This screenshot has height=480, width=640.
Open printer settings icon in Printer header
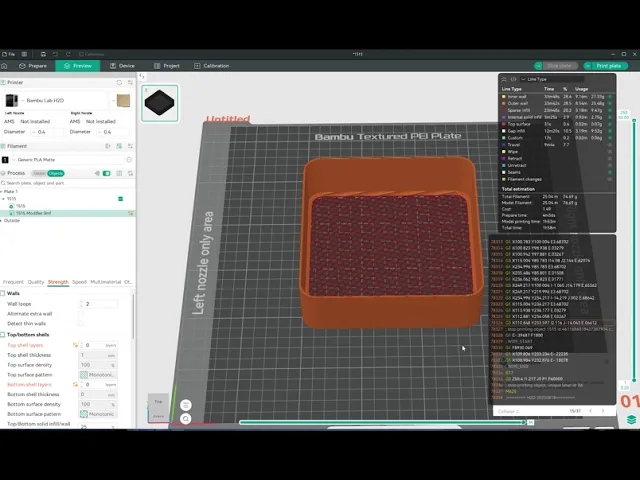tap(130, 82)
